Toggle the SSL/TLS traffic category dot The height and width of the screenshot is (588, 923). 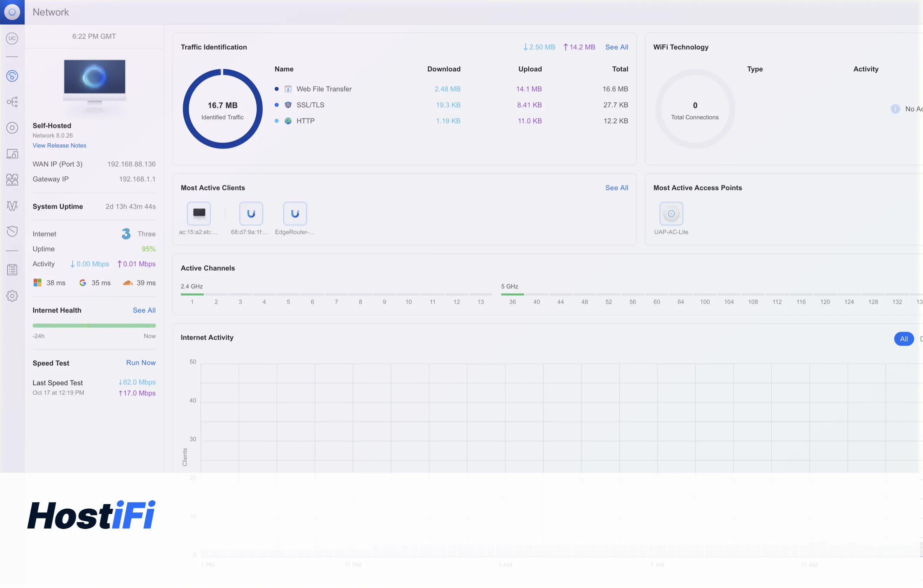[x=277, y=105]
